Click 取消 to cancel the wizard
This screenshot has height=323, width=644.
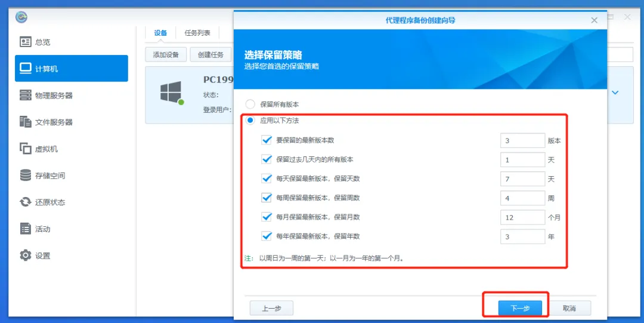pos(569,308)
